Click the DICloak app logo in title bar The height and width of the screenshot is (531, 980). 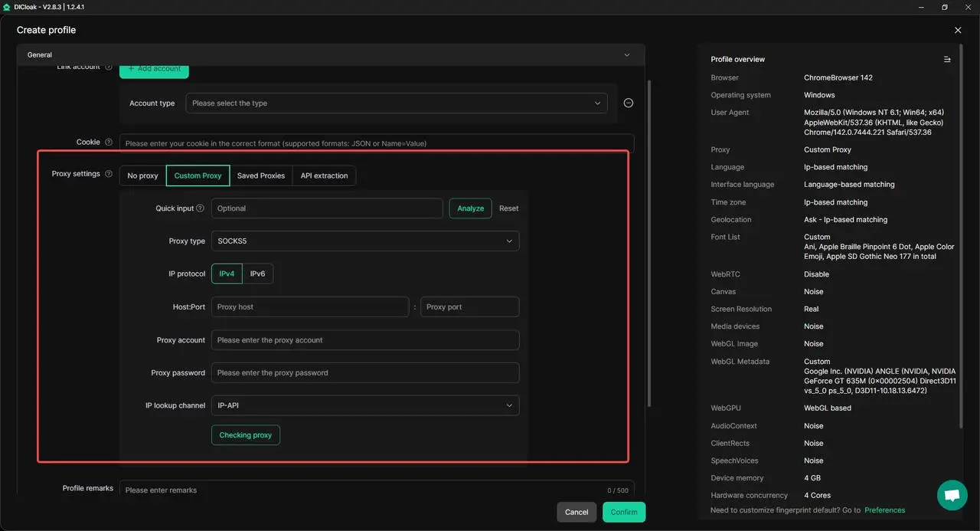7,7
